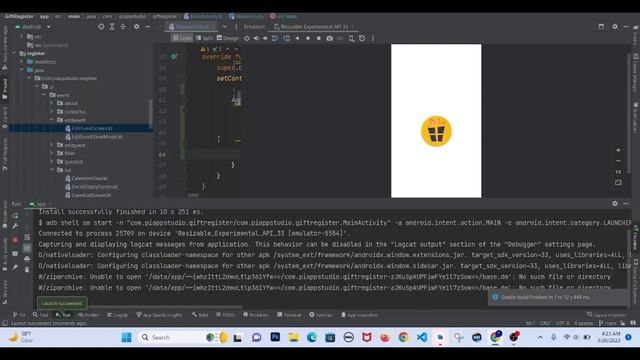Click the gift app icon on emulator screen

[436, 131]
